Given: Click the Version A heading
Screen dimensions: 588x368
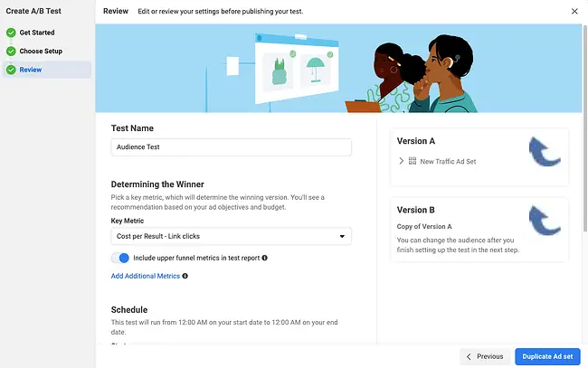Looking at the screenshot, I should (x=416, y=141).
